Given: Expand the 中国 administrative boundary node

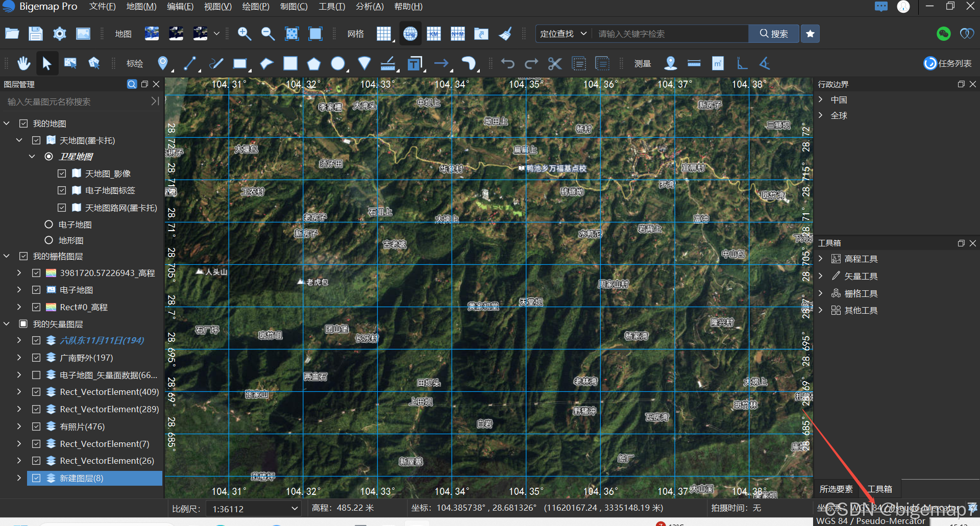Looking at the screenshot, I should point(821,99).
